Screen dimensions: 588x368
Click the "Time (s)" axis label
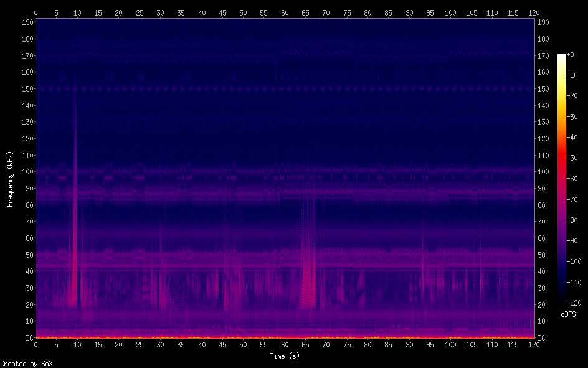[x=285, y=356]
